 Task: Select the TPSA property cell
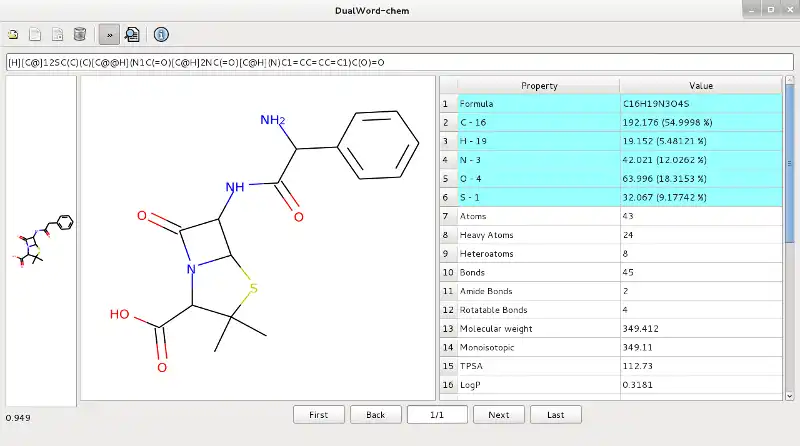click(539, 366)
